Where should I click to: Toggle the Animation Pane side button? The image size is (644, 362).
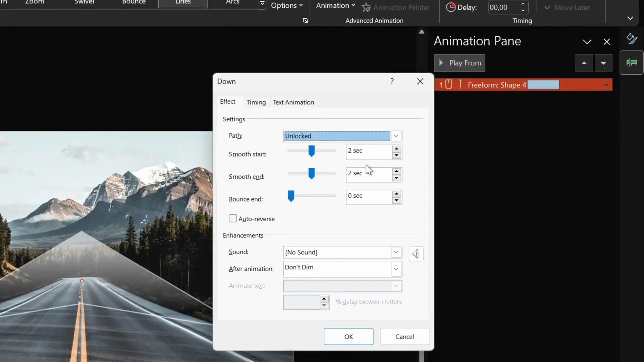632,63
